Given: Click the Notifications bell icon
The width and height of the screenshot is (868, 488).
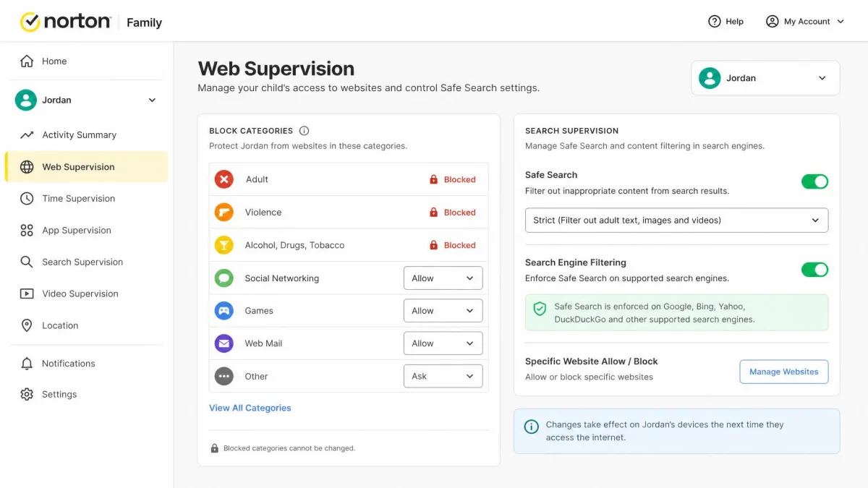Looking at the screenshot, I should 27,364.
